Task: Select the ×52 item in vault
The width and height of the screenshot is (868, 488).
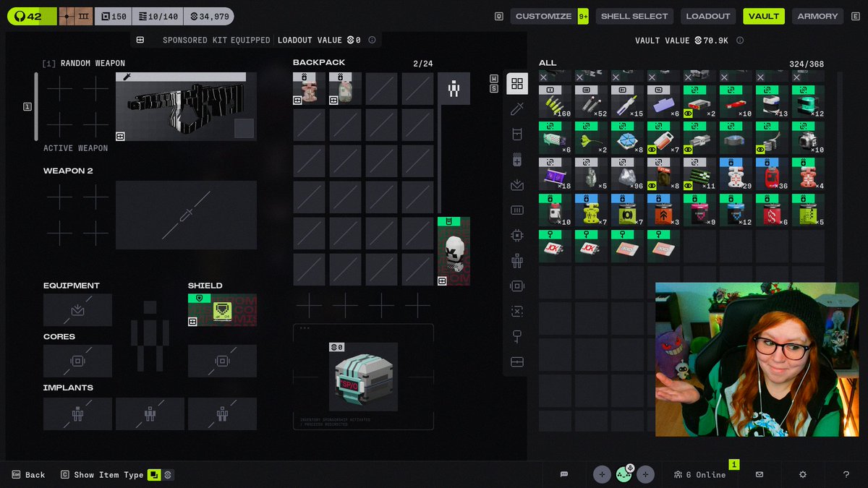Action: coord(591,102)
